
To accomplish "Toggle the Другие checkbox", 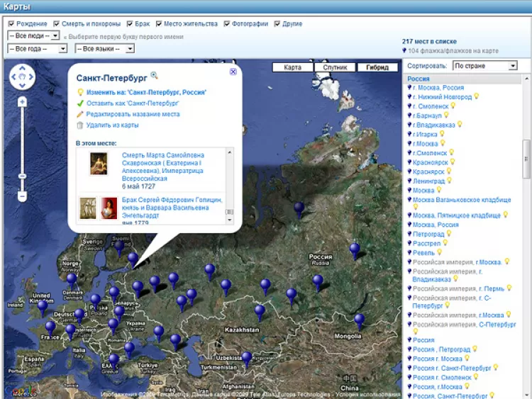I will (277, 23).
